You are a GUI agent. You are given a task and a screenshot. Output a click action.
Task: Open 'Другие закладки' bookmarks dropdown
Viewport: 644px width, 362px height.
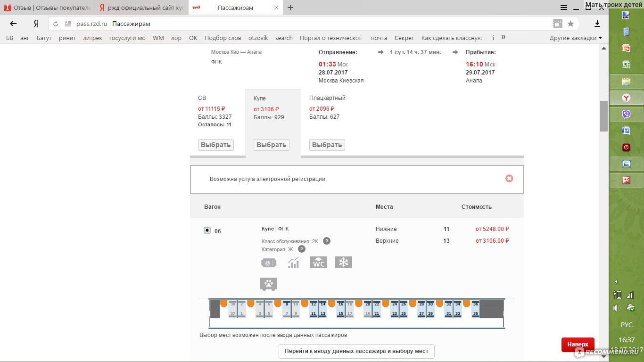pos(576,38)
